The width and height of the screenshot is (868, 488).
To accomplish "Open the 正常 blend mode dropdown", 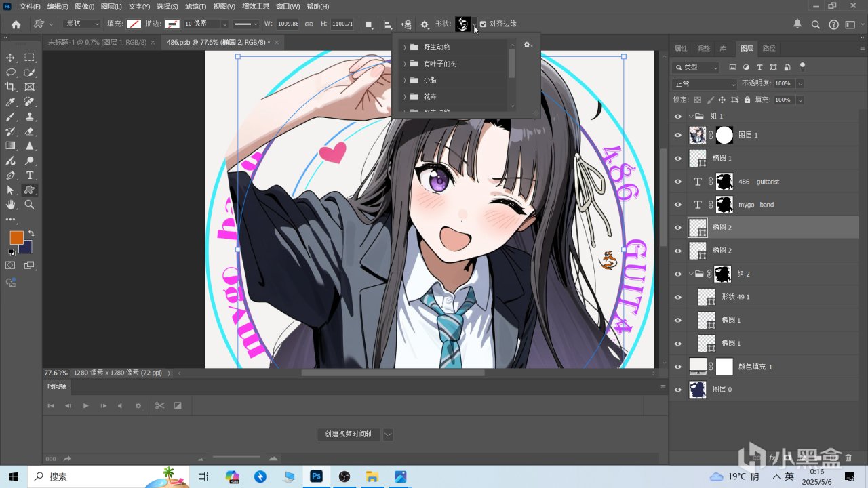I will coord(705,84).
